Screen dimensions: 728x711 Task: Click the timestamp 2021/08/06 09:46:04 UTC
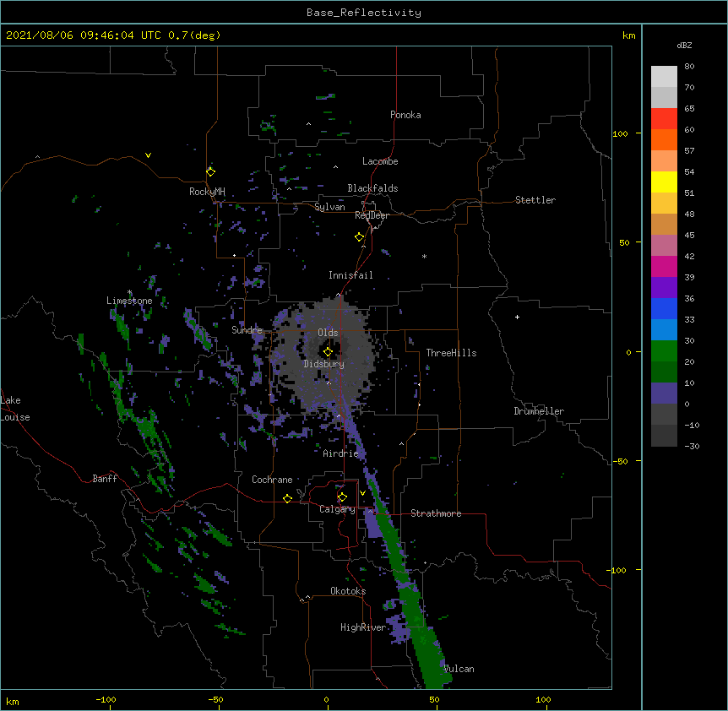click(84, 35)
